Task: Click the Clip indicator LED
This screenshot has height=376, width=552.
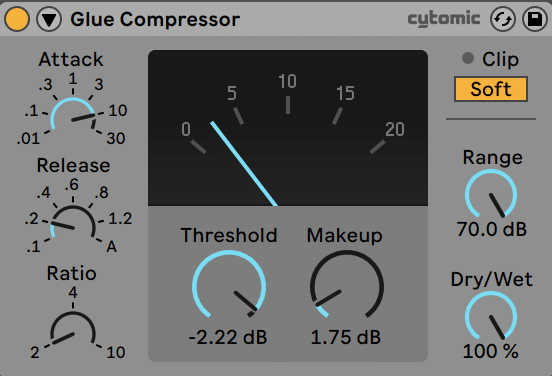Action: point(468,58)
